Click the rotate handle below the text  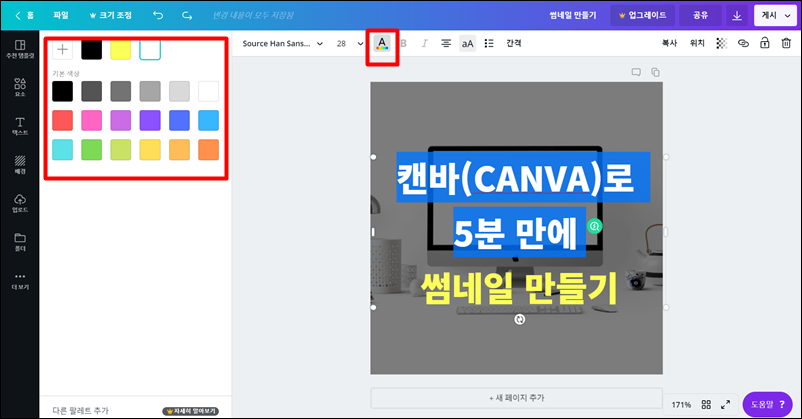tap(520, 320)
